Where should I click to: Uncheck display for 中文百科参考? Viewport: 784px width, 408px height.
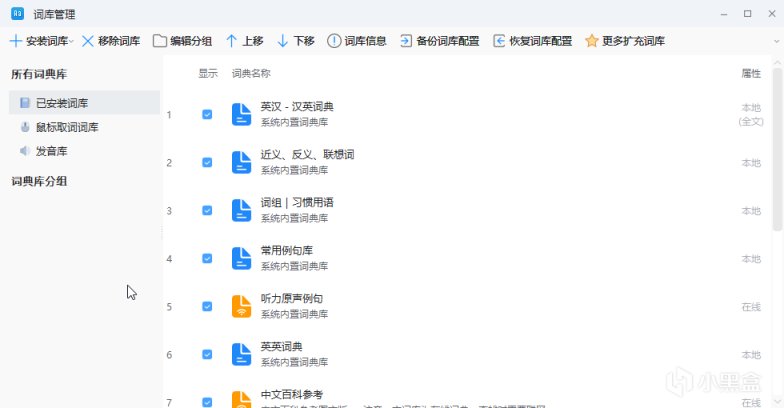(207, 402)
